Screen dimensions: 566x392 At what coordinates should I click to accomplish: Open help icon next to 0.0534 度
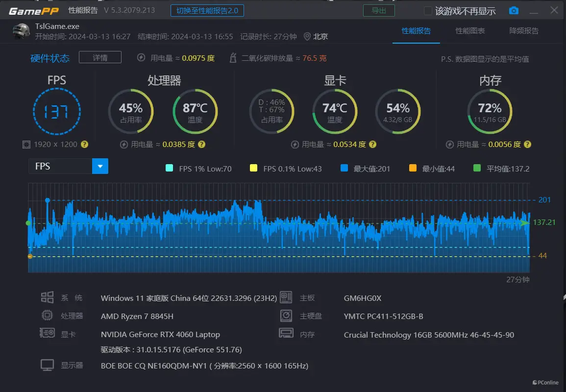[373, 145]
